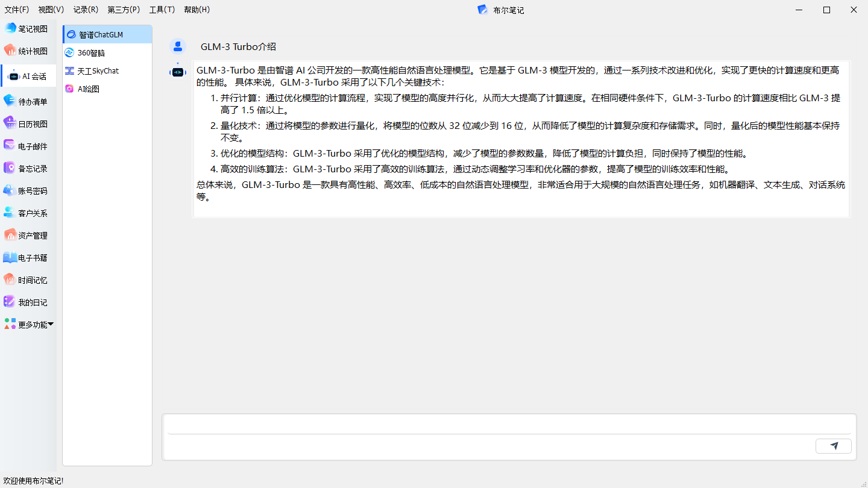Show the 备忘记录 memo section
Image resolution: width=868 pixels, height=488 pixels.
click(28, 169)
